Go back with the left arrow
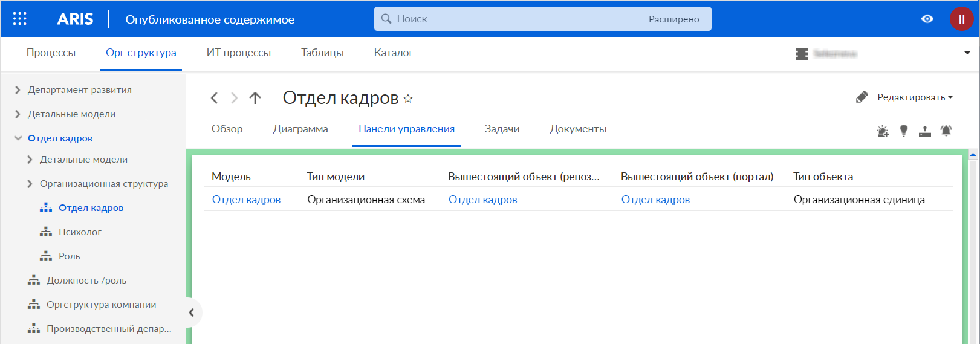Image resolution: width=980 pixels, height=344 pixels. click(x=214, y=98)
